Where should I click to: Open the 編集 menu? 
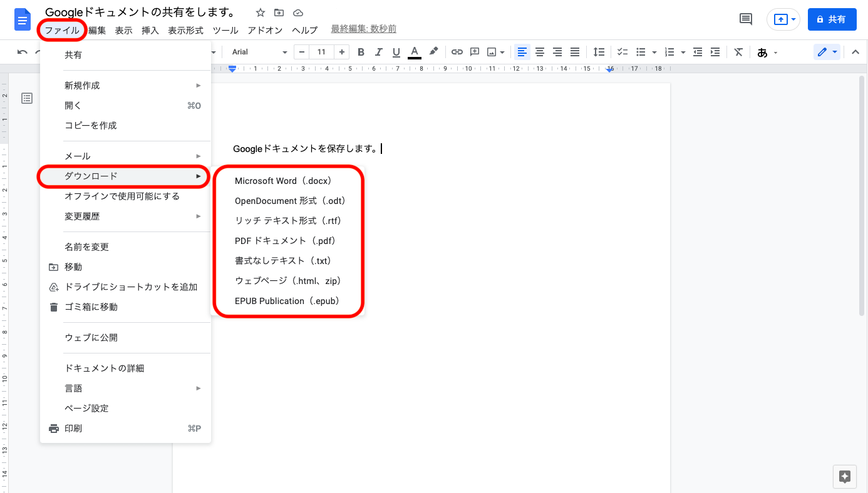click(97, 30)
